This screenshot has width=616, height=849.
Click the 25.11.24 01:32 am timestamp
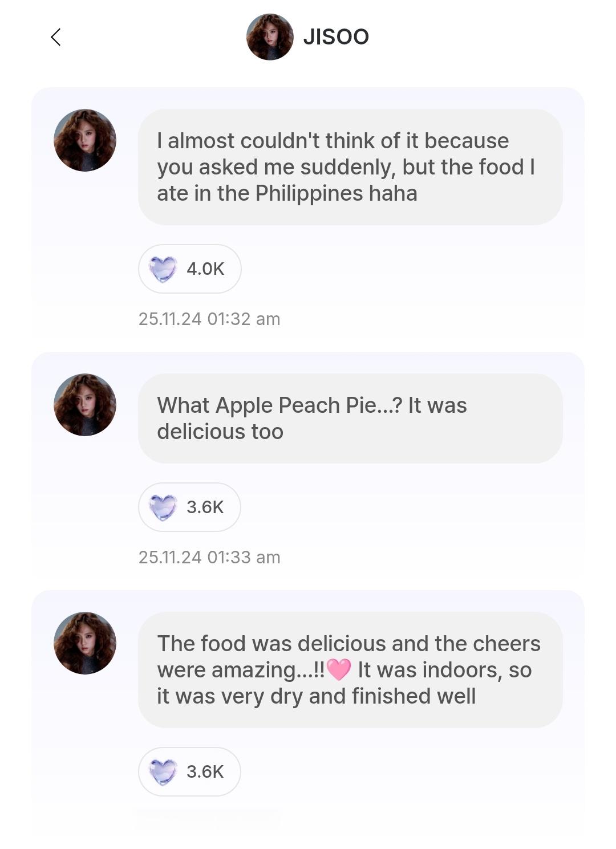[x=209, y=319]
